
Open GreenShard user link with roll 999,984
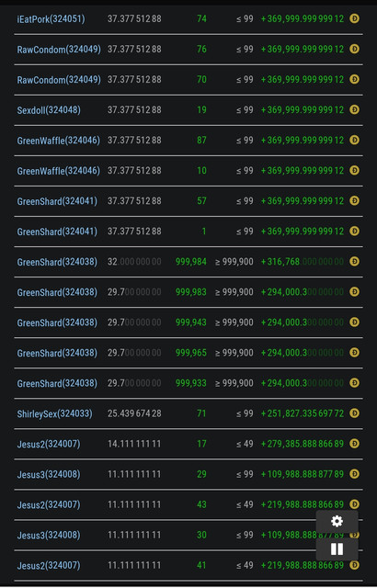pos(57,262)
